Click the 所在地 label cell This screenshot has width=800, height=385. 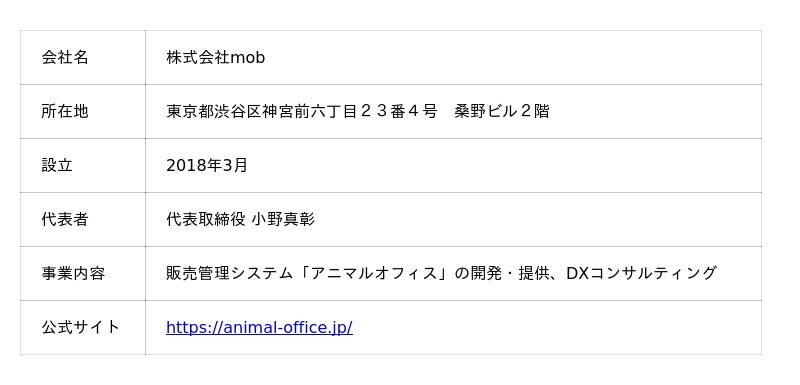coord(83,112)
